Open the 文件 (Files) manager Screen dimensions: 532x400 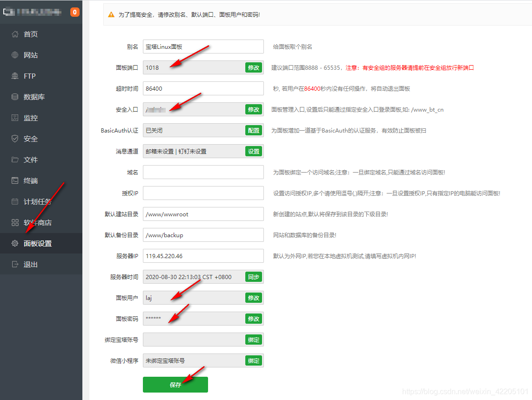28,159
